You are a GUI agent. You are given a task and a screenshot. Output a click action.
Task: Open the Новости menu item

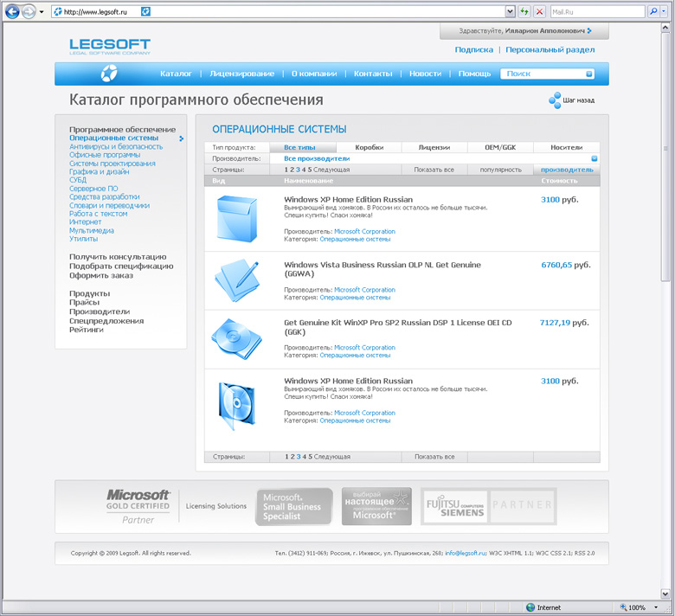click(x=425, y=74)
